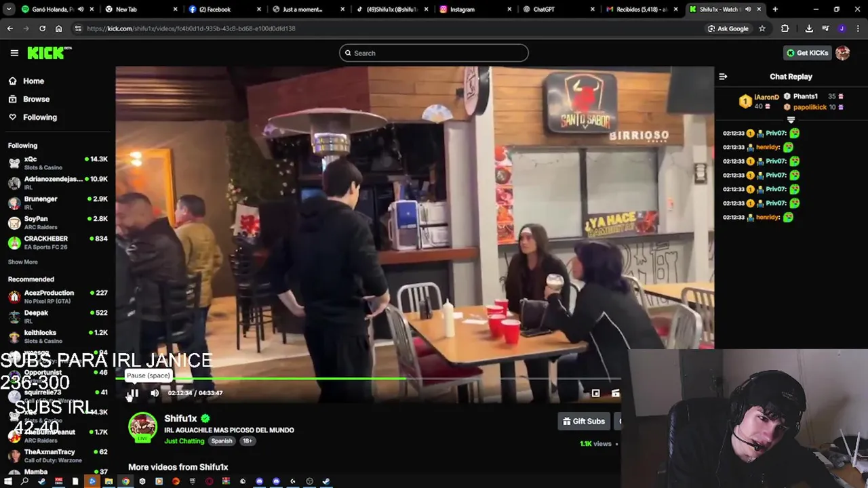Pause the video playback
The height and width of the screenshot is (488, 868).
pyautogui.click(x=134, y=393)
